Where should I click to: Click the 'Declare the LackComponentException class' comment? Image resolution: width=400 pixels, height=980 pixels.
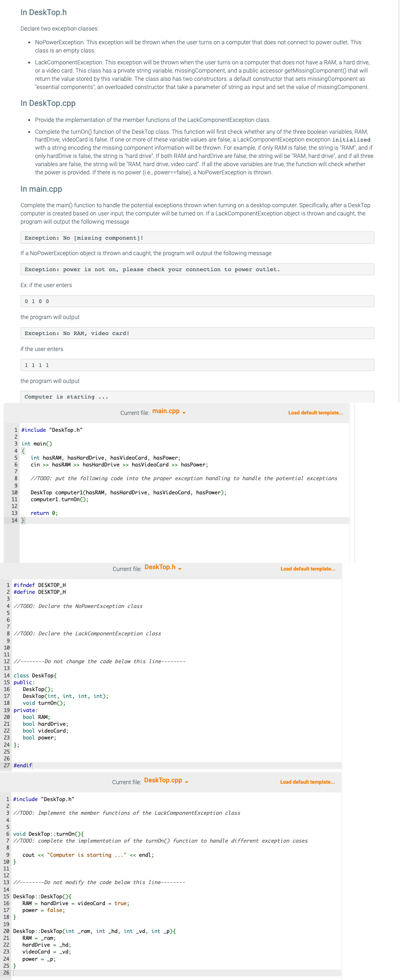87,634
